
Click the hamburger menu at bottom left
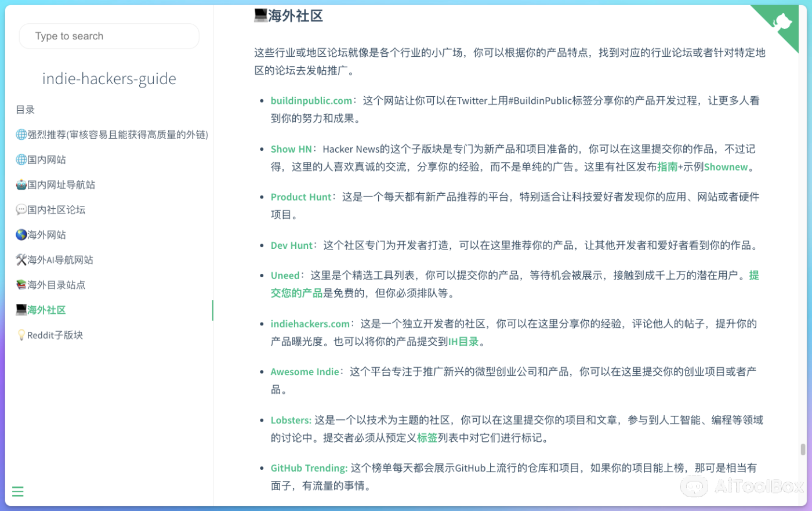coord(17,491)
